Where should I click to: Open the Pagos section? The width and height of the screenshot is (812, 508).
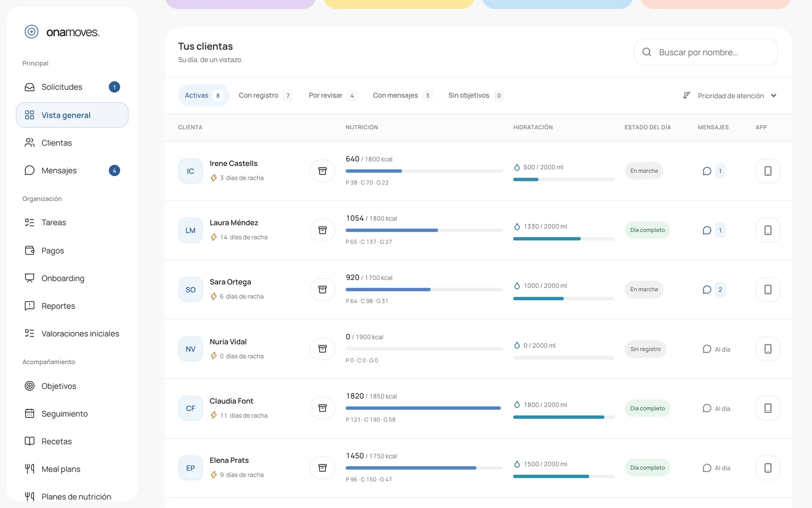pos(72,251)
